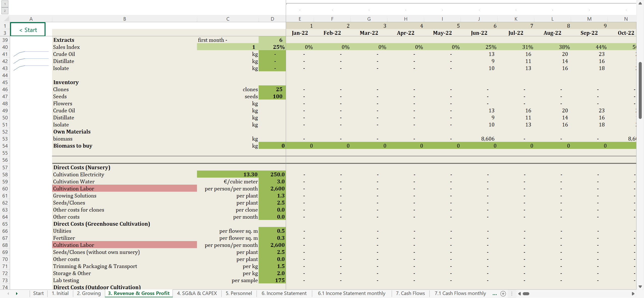
Task: Select the Cultivation Electricity 13.30 input cell
Action: pyautogui.click(x=227, y=174)
